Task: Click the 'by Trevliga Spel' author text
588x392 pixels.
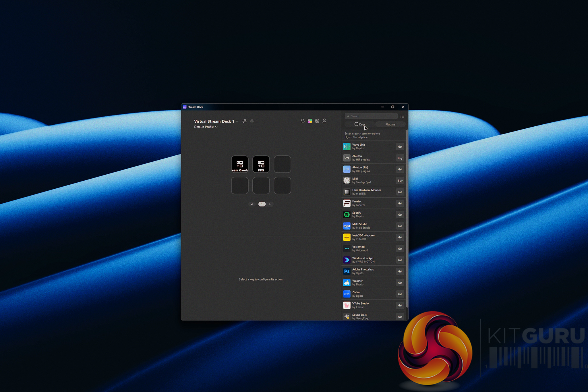Action: (362, 182)
